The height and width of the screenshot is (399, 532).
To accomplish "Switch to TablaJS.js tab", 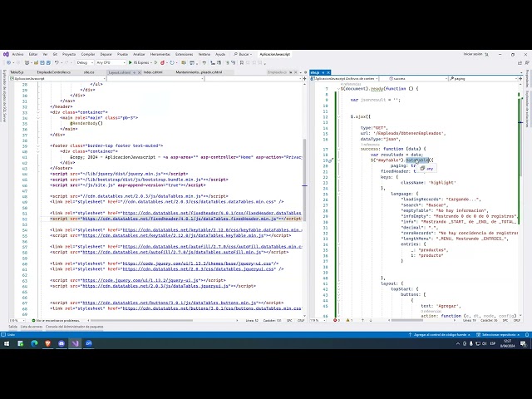I will pyautogui.click(x=17, y=72).
